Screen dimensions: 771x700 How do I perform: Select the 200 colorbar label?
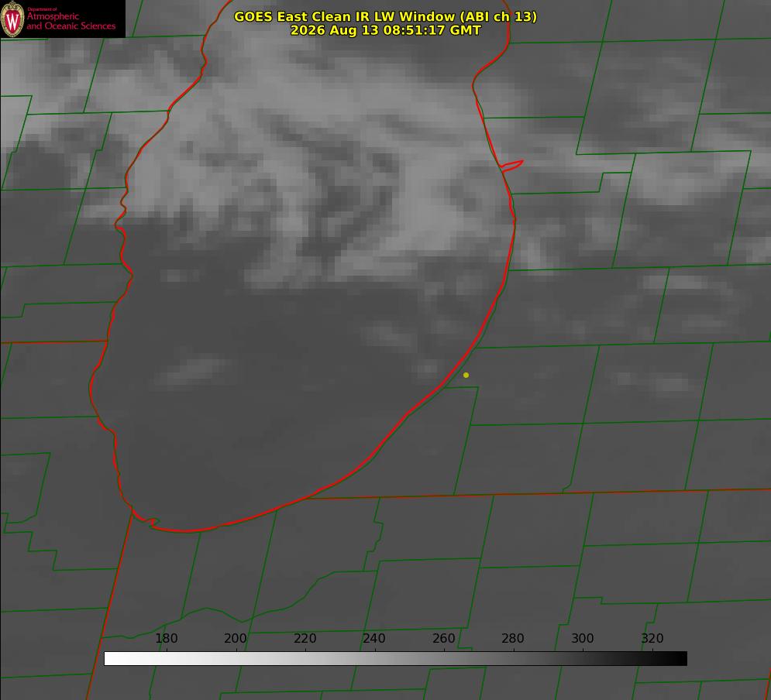[x=236, y=638]
